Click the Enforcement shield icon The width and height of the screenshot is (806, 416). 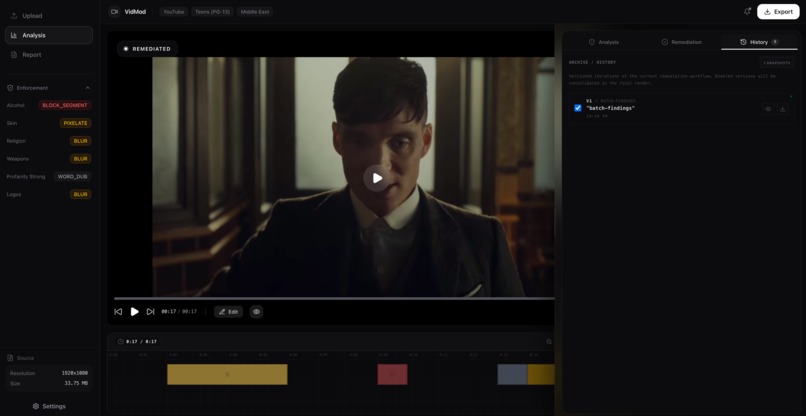coord(10,88)
